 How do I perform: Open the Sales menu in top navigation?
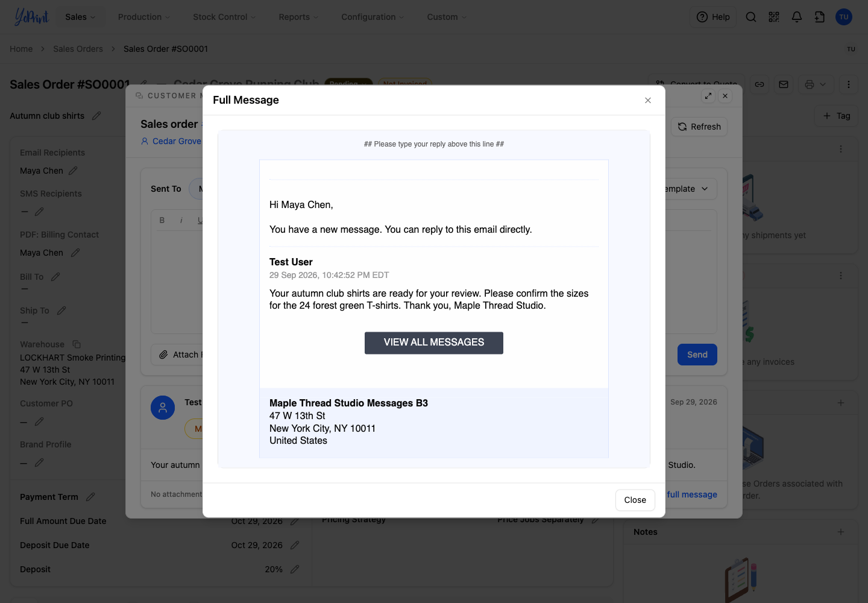81,17
